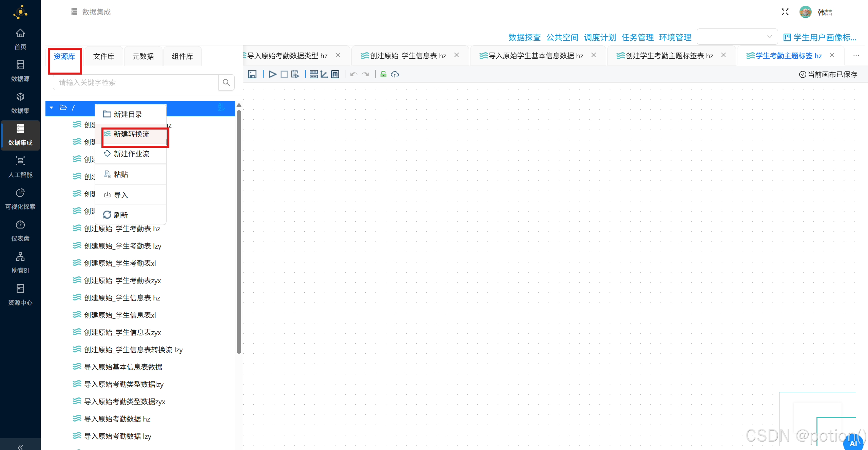This screenshot has width=868, height=450.
Task: Open the empty dropdown next to 环境管理
Action: click(737, 37)
